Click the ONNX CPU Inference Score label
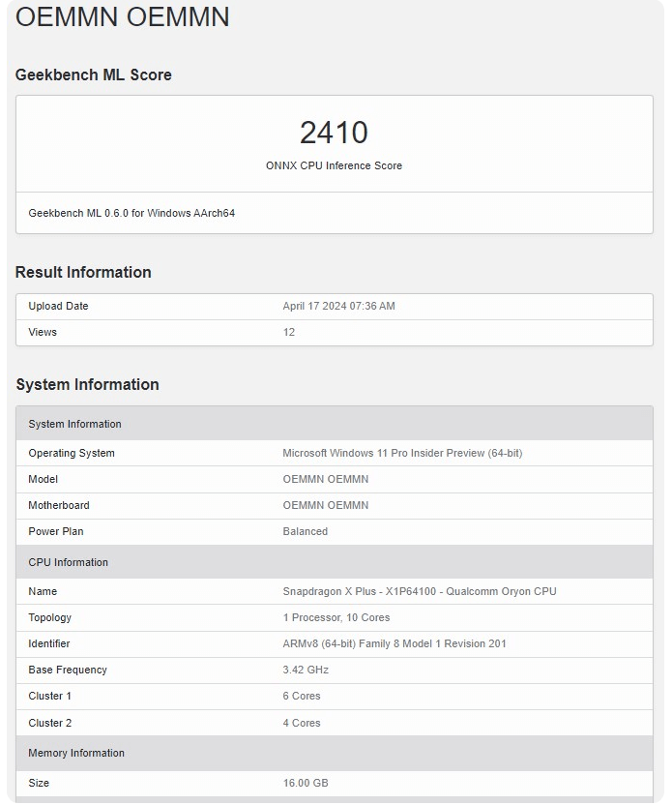This screenshot has height=805, width=672. tap(334, 165)
